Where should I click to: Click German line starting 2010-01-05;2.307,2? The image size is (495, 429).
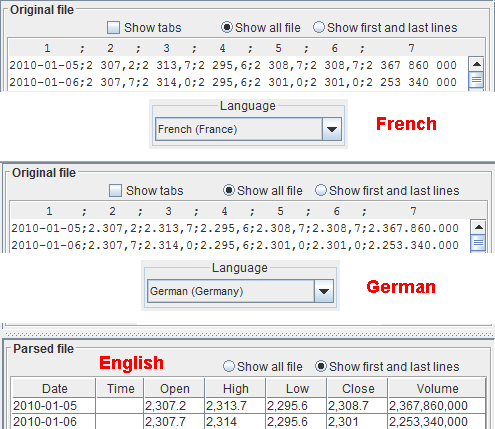[x=235, y=228]
